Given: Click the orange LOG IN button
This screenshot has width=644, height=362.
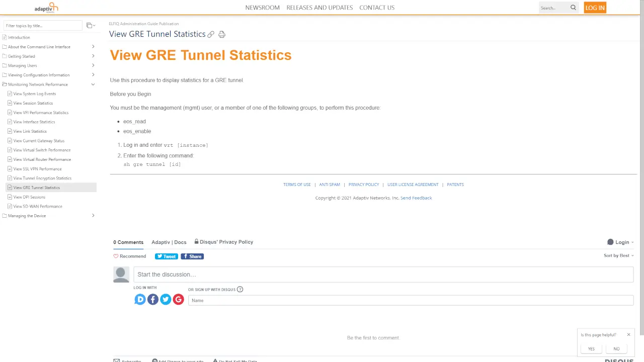Looking at the screenshot, I should pos(595,8).
